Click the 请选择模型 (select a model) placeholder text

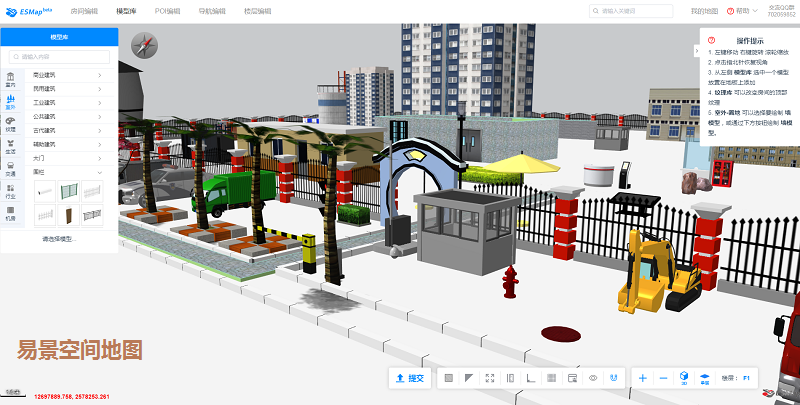coord(59,239)
